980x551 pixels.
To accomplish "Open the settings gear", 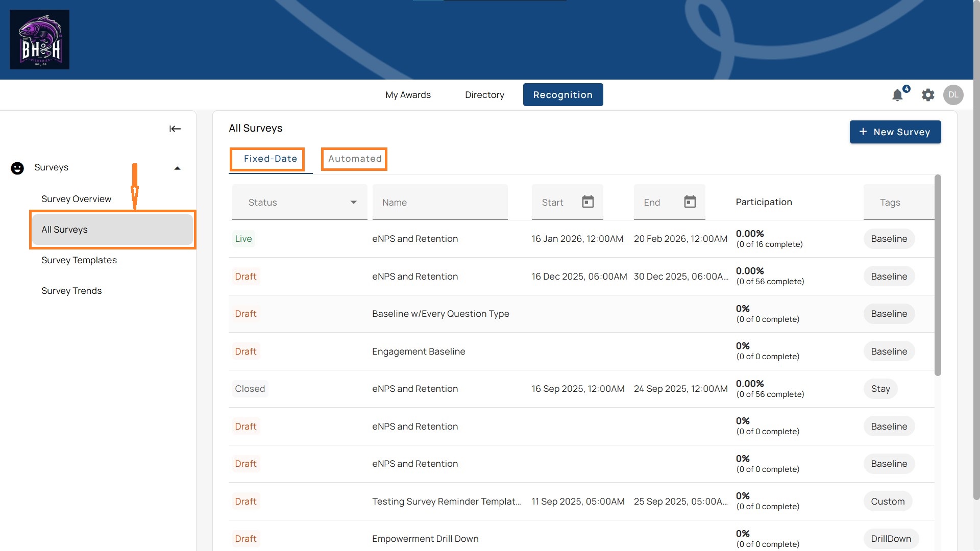I will [x=928, y=95].
